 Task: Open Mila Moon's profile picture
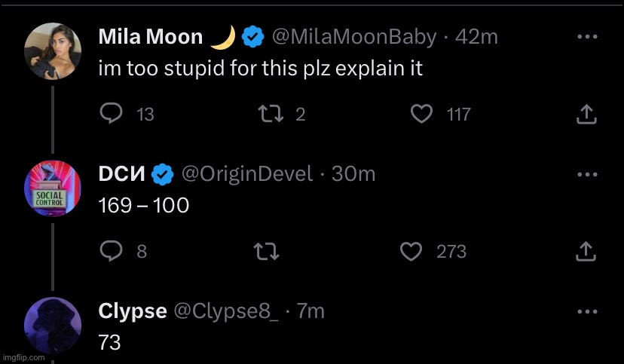point(53,51)
